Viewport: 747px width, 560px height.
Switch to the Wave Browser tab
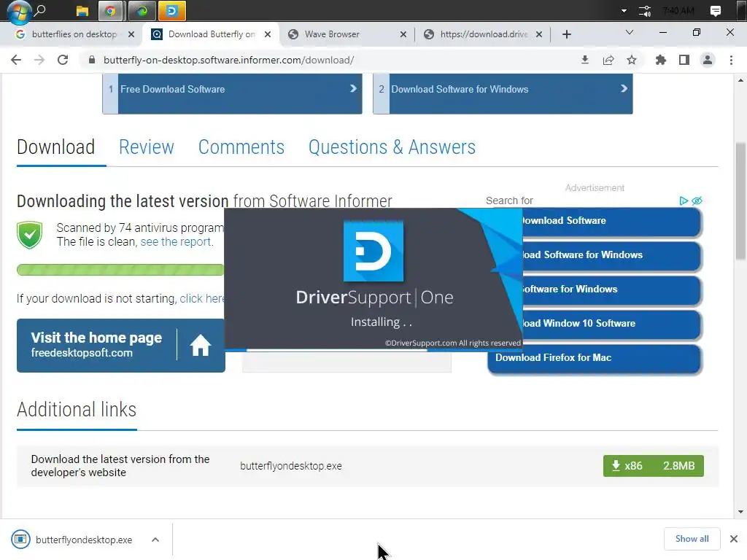pos(332,34)
